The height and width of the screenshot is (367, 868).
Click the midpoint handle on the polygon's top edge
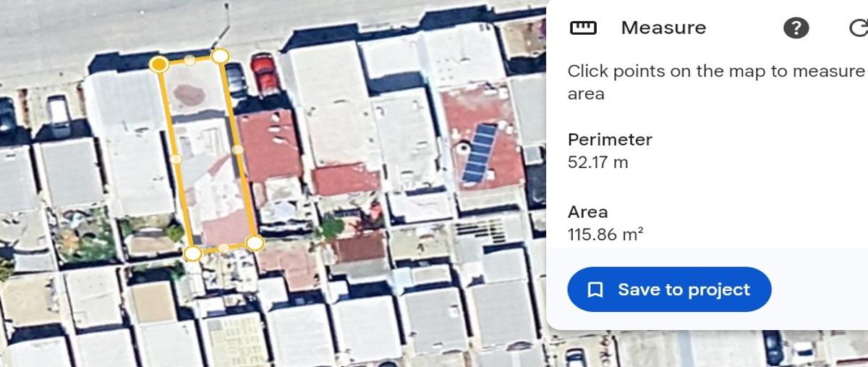(x=190, y=60)
